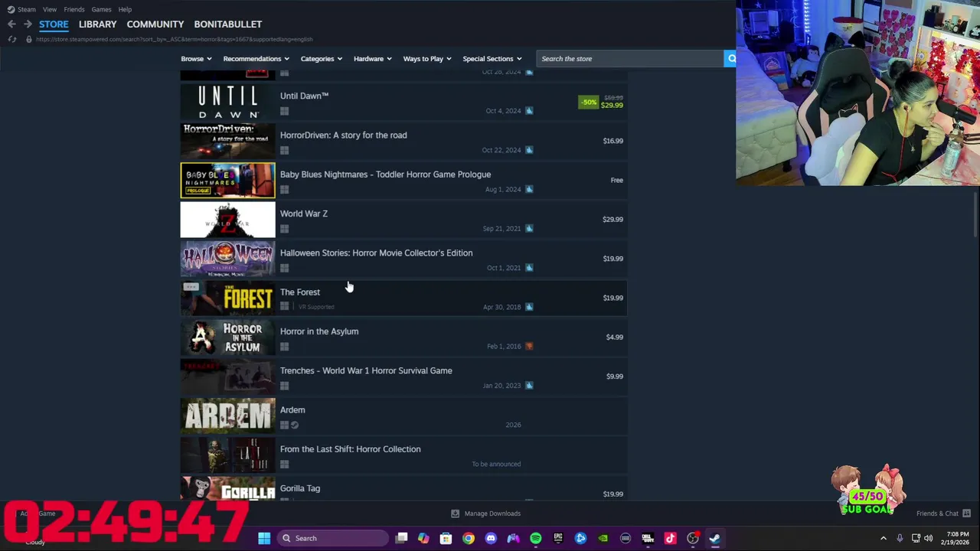Screen dimensions: 980x551
Task: Open the World War Z listing
Action: pyautogui.click(x=403, y=220)
